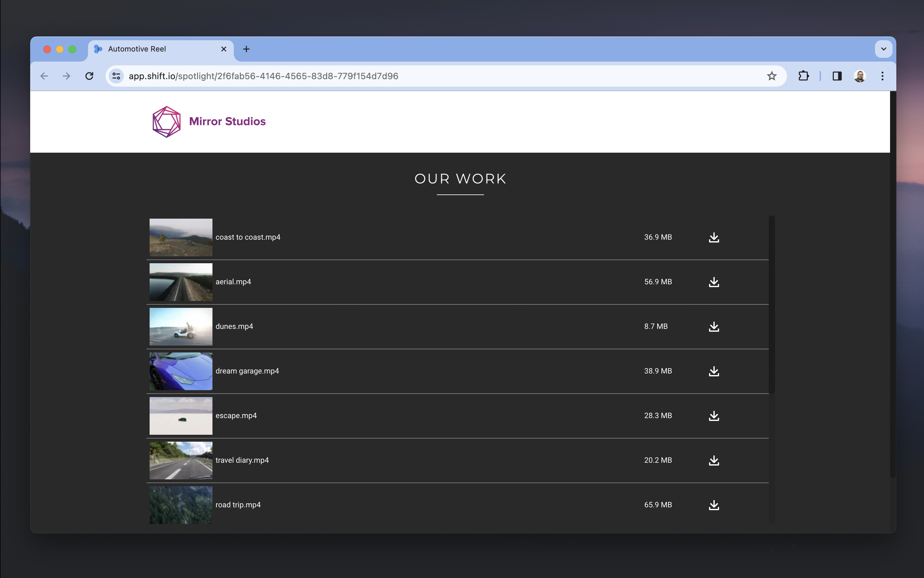Download coast to coast.mp4 file

(714, 237)
